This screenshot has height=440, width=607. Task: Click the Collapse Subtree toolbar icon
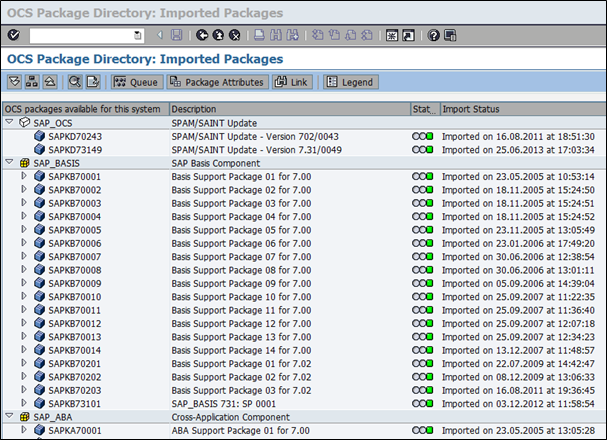coord(50,82)
